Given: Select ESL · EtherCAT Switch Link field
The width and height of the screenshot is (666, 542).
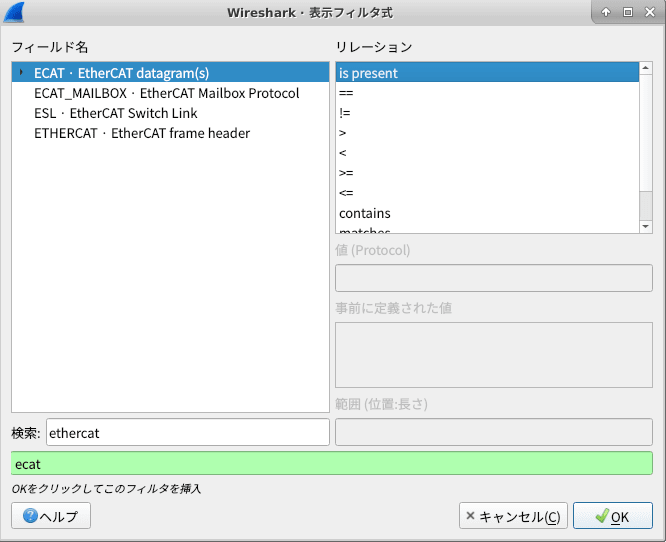Looking at the screenshot, I should [x=170, y=113].
